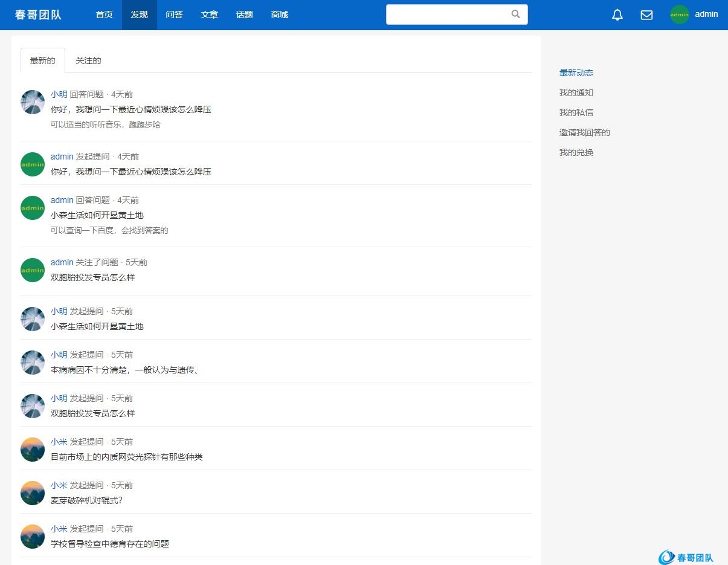Open 文章 in the navigation bar

(x=209, y=15)
